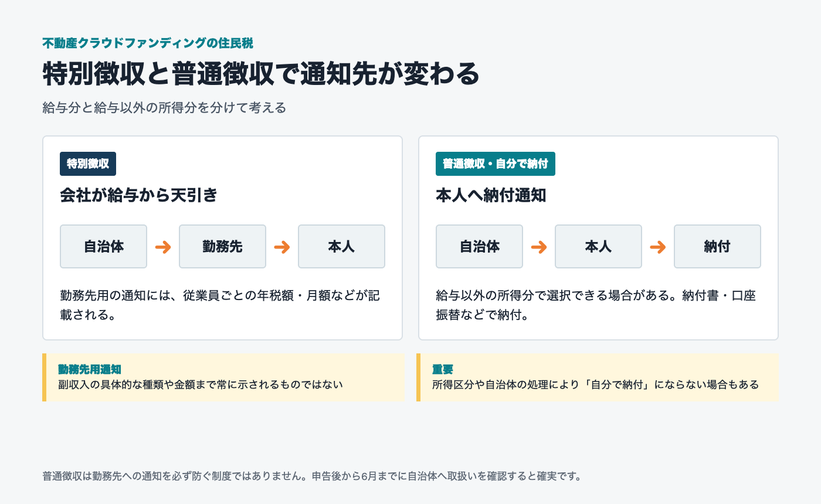Click the 会社が給与から天引き heading
This screenshot has width=821, height=504.
click(x=138, y=196)
